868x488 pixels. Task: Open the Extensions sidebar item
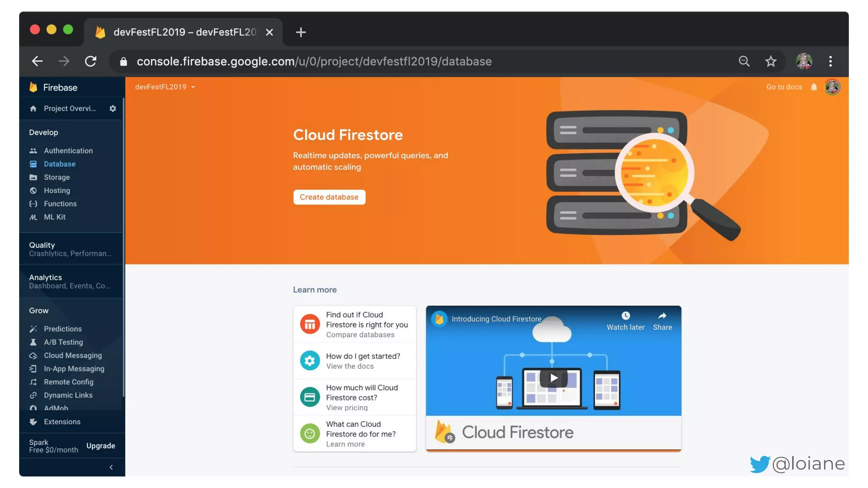pos(62,422)
